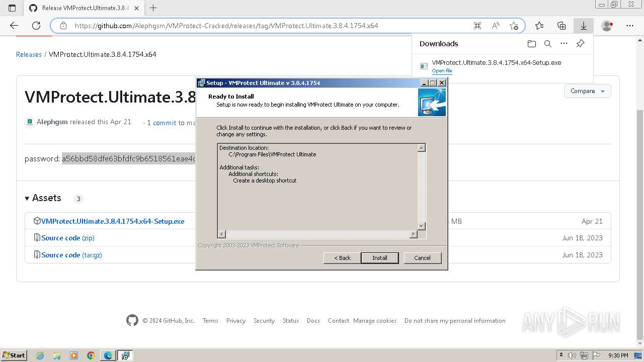Go to the Releases breadcrumb link
The image size is (644, 362).
(x=29, y=54)
